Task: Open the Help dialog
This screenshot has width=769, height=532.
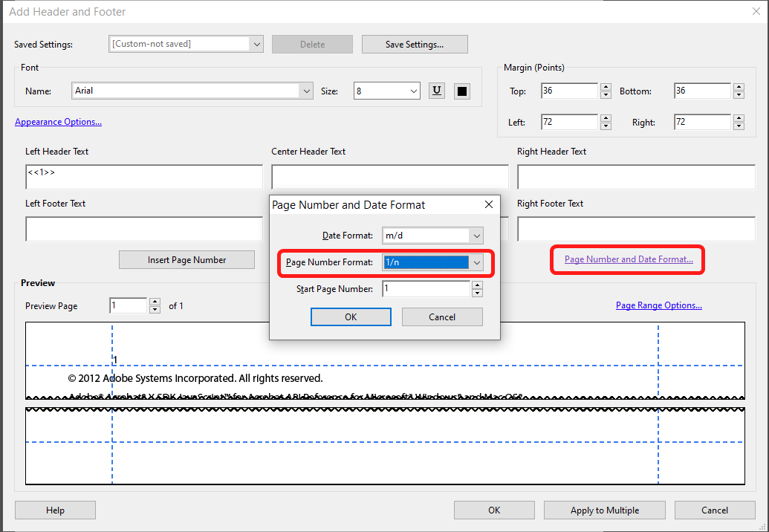Action: (55, 510)
